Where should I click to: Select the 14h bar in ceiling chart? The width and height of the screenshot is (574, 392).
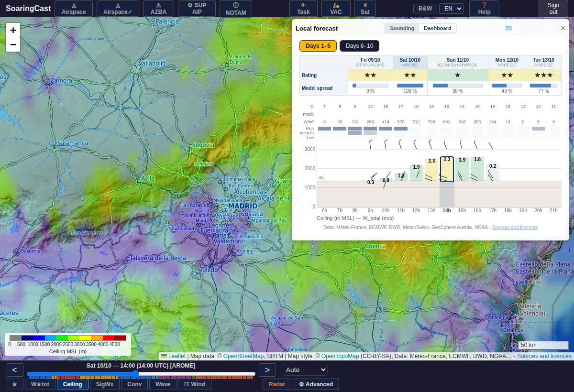pyautogui.click(x=447, y=169)
